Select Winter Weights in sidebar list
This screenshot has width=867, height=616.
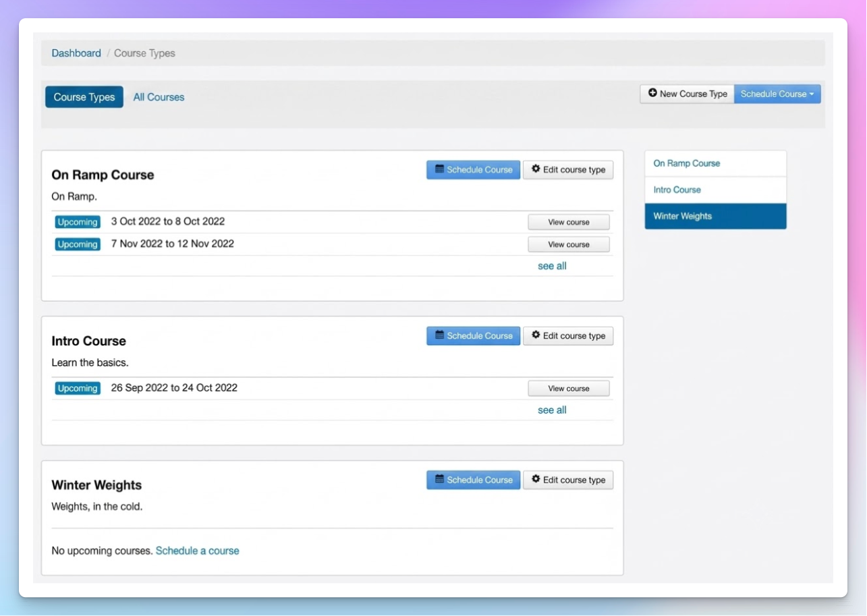(715, 216)
